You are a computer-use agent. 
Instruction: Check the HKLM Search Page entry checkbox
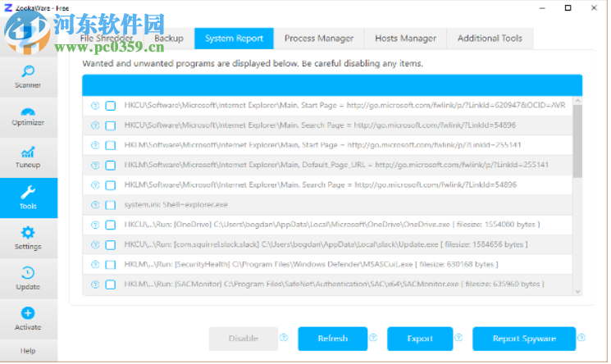click(111, 185)
